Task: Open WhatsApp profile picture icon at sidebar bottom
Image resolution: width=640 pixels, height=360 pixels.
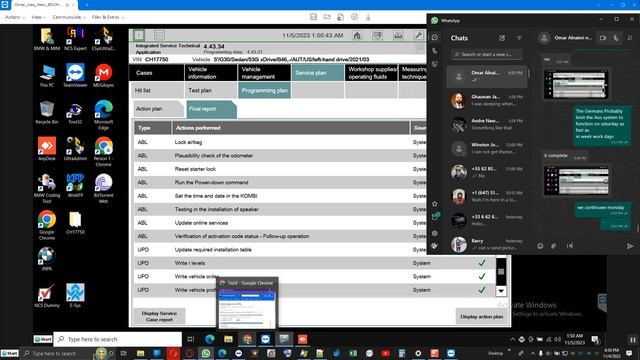Action: click(435, 246)
